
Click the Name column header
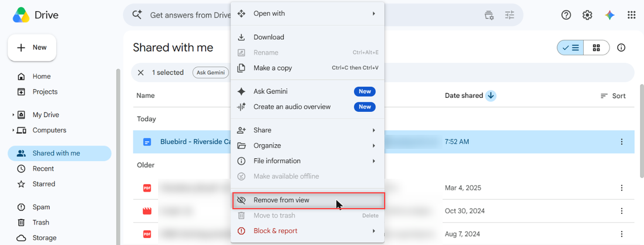tap(145, 96)
